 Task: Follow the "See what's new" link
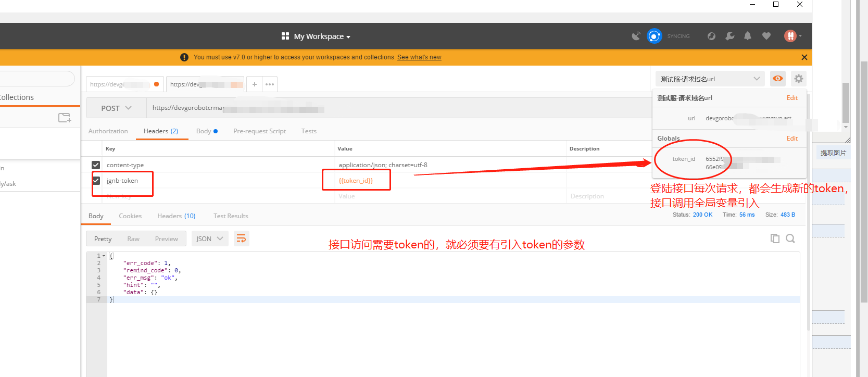pos(419,57)
